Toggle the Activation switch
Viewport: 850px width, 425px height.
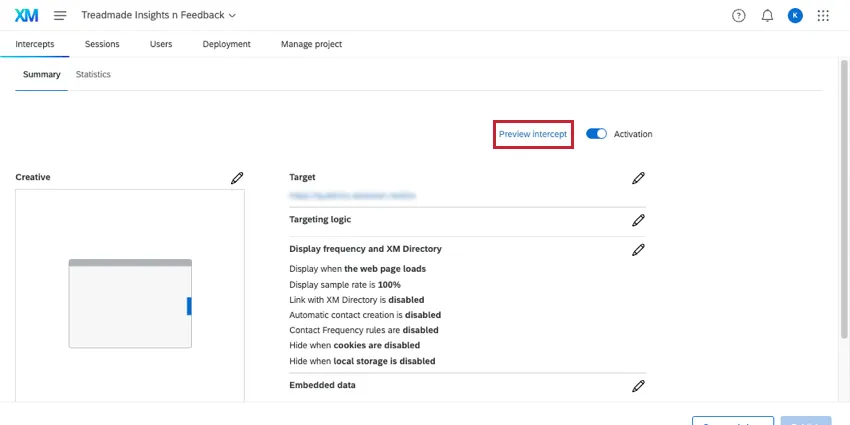pos(597,134)
